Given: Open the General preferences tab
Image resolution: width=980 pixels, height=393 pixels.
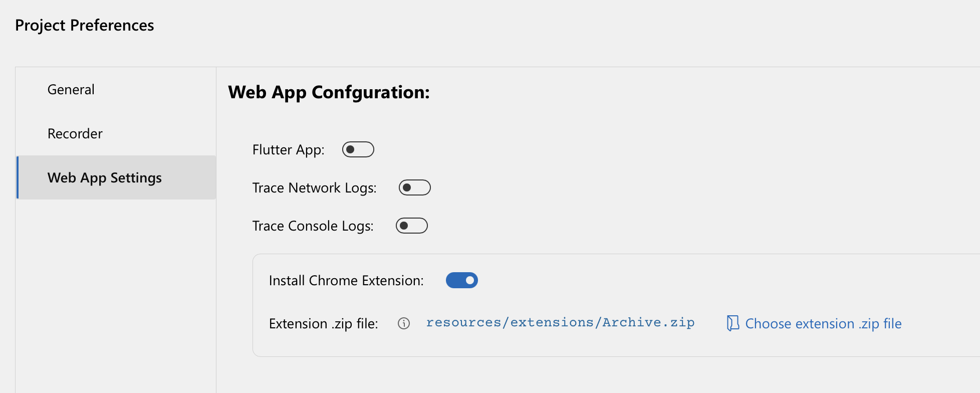Looking at the screenshot, I should [116, 89].
